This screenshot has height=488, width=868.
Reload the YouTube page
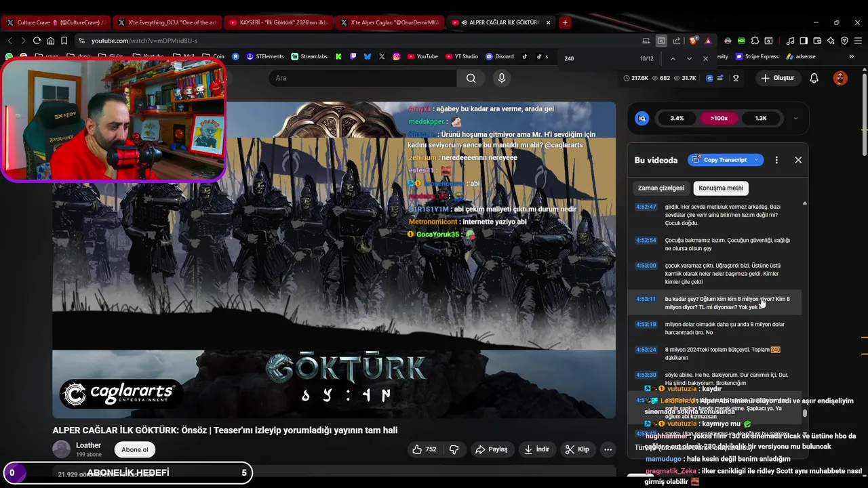[x=37, y=41]
